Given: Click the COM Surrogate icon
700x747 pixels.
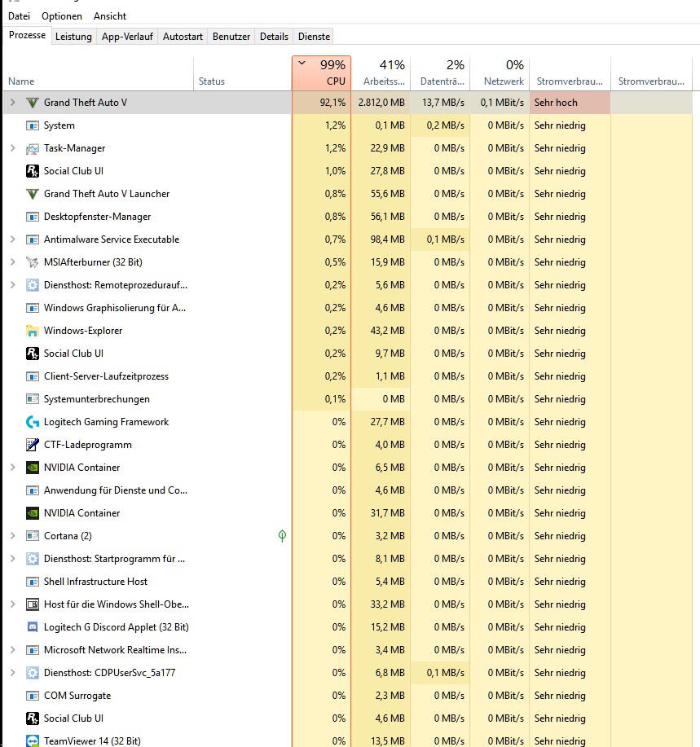Looking at the screenshot, I should tap(32, 696).
